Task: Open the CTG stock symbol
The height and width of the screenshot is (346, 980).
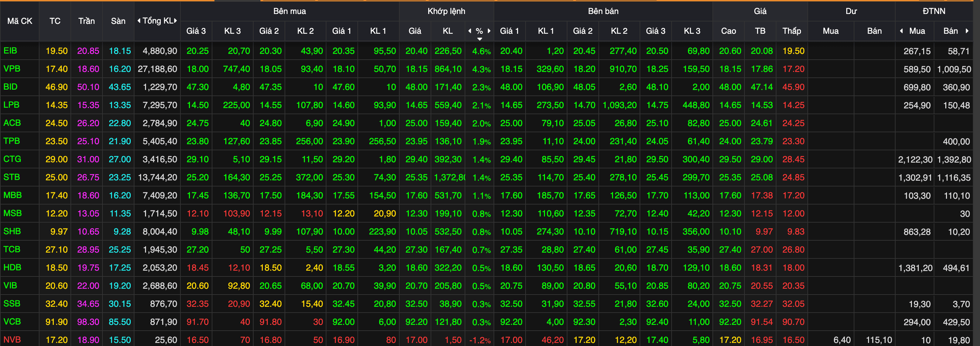Action: pos(12,159)
